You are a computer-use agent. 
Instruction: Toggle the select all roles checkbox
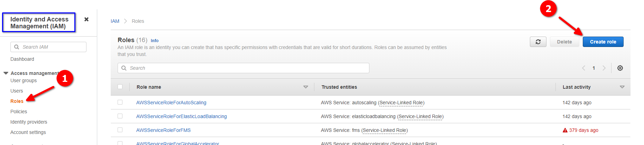click(x=120, y=87)
